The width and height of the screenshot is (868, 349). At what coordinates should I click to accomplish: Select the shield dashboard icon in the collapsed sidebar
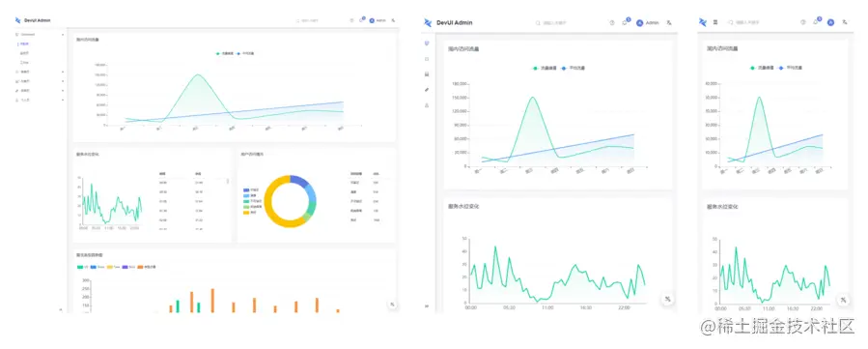(x=427, y=44)
